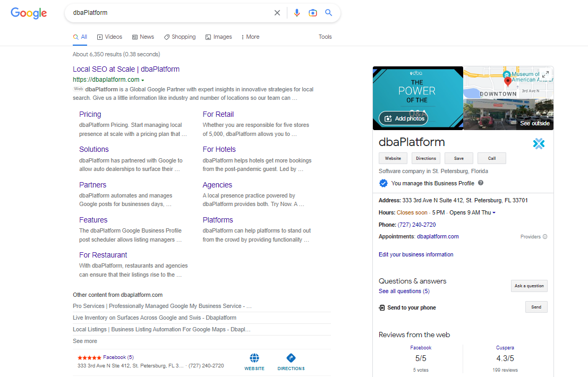The height and width of the screenshot is (377, 588).
Task: Open Providers info icon
Action: (x=545, y=236)
